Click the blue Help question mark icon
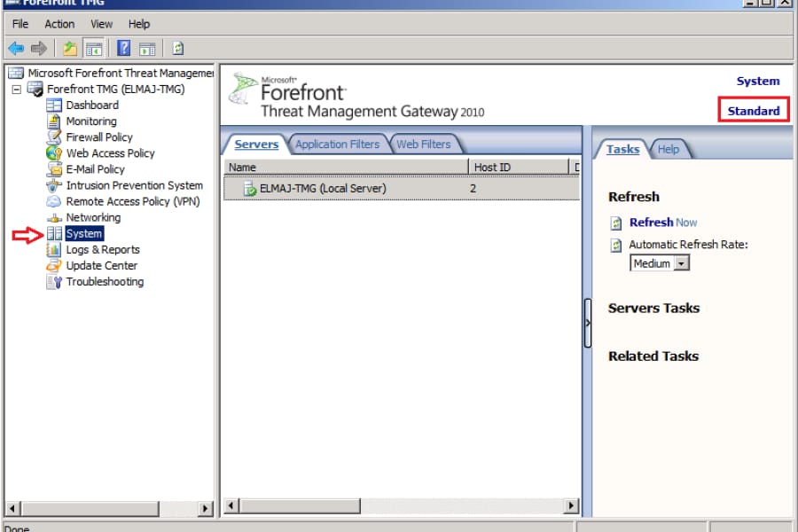 pos(123,49)
